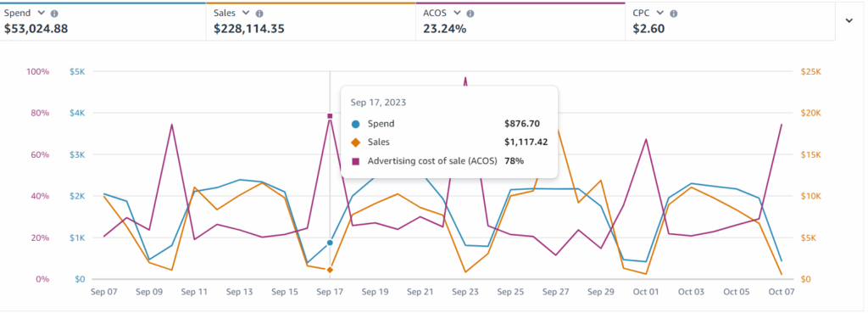Click the purple ACOS square in the tooltip

pyautogui.click(x=355, y=161)
